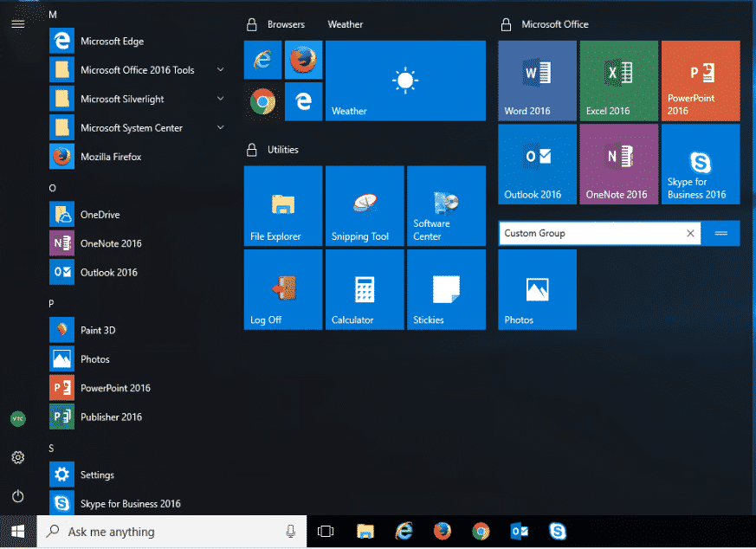This screenshot has height=549, width=756.
Task: Open OneNote 2016 from the app list
Action: coord(138,243)
